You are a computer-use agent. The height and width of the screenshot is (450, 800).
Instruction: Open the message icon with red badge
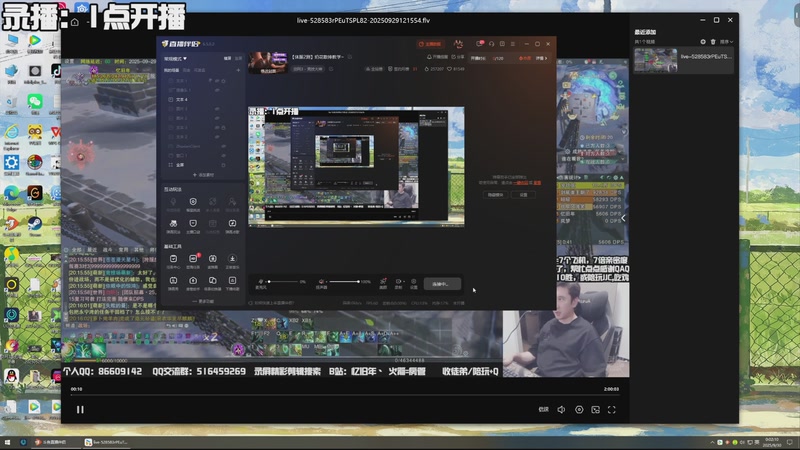pyautogui.click(x=479, y=44)
